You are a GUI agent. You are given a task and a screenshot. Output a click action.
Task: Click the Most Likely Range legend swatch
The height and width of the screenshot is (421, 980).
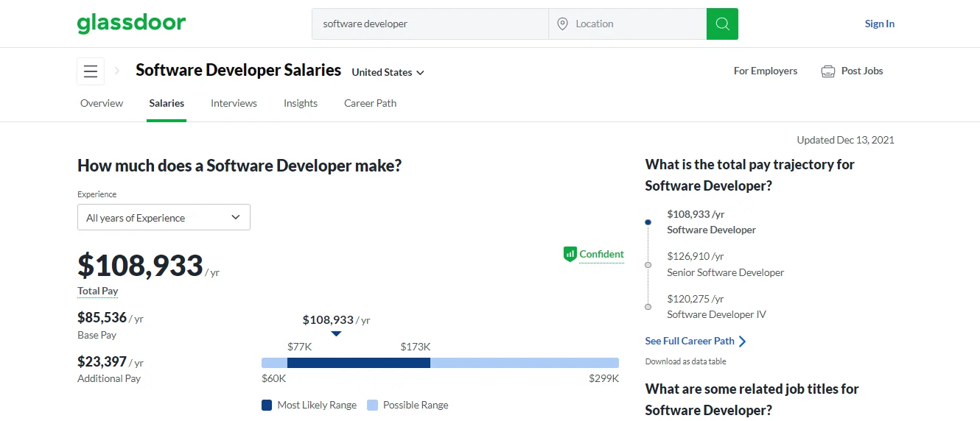[x=267, y=406]
